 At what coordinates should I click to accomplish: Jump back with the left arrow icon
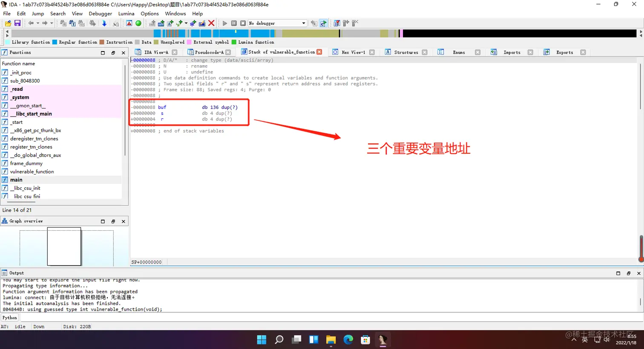(31, 23)
